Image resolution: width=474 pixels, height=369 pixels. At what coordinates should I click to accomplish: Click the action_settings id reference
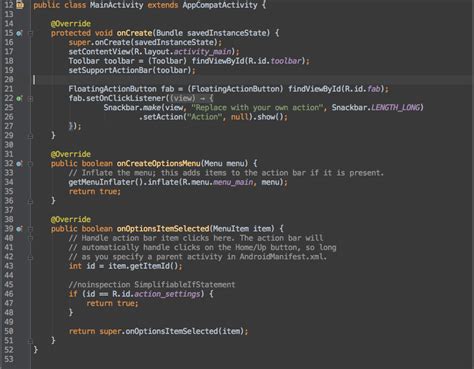pyautogui.click(x=167, y=294)
